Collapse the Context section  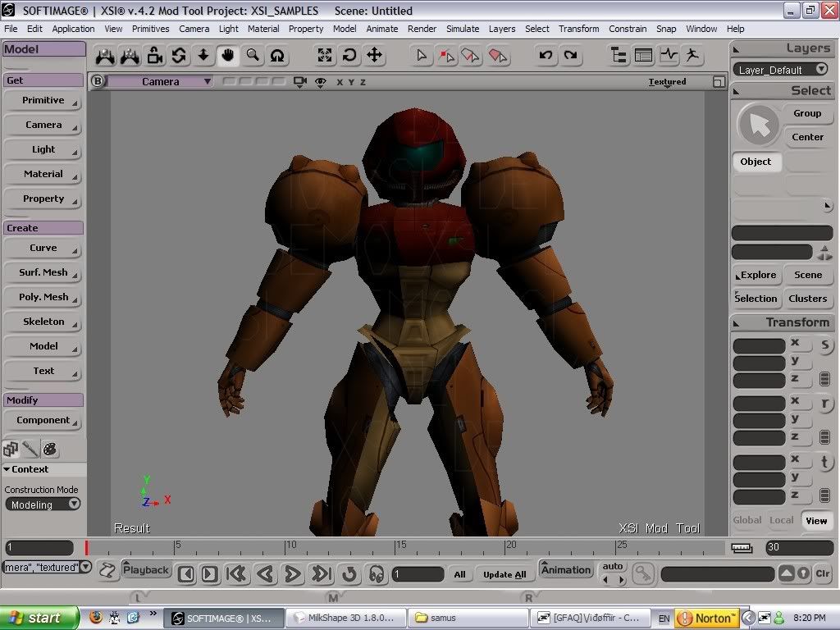pos(25,469)
